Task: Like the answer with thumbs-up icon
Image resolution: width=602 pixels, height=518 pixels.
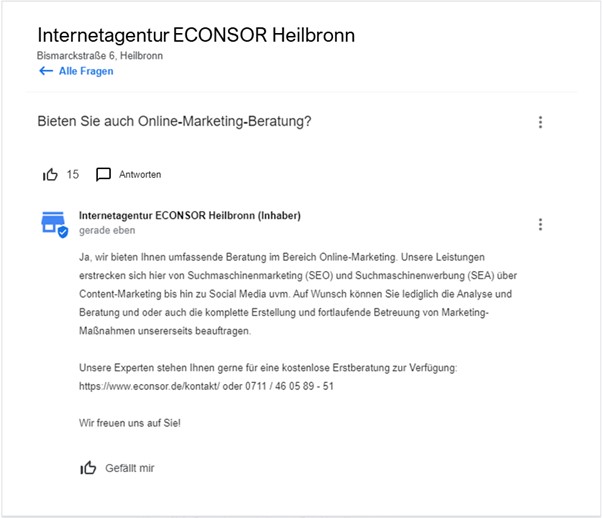Action: tap(89, 467)
